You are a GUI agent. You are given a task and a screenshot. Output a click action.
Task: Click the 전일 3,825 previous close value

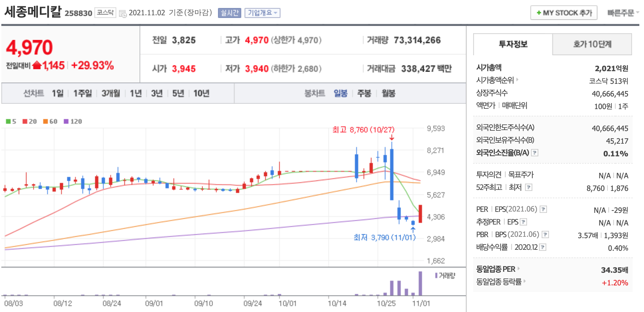click(x=184, y=40)
